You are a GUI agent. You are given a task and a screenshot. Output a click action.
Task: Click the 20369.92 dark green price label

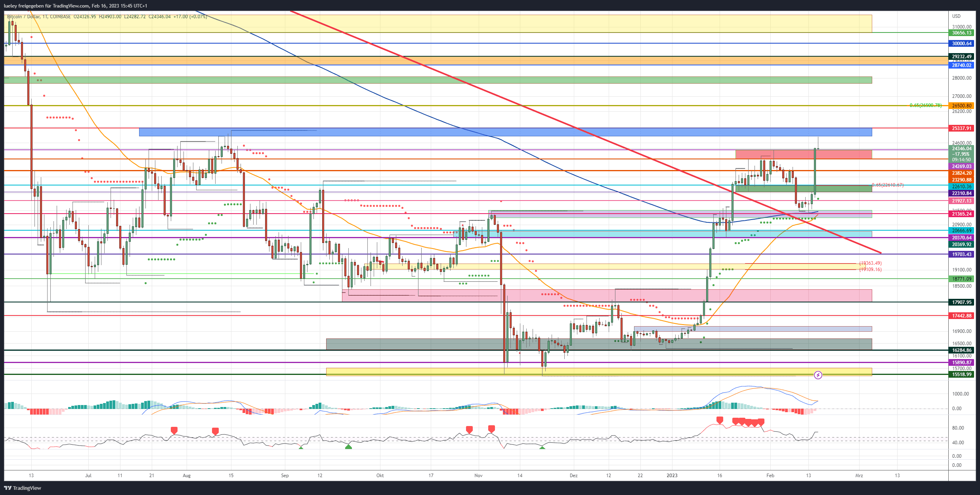click(x=961, y=245)
